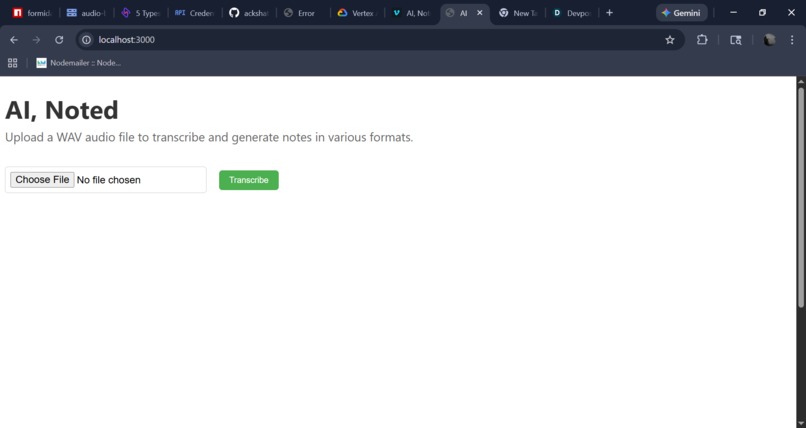This screenshot has height=428, width=806.
Task: Reload the localhost page
Action: pyautogui.click(x=59, y=40)
